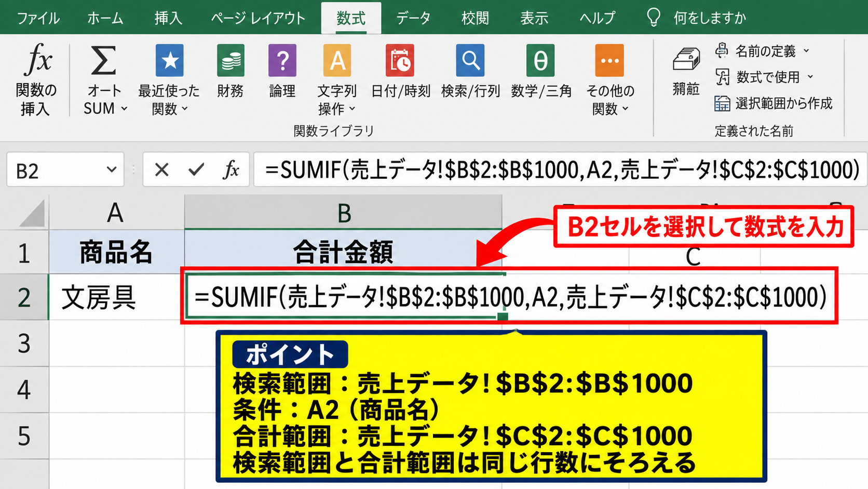Switch to the ページ レイアウト tab
This screenshot has height=489, width=868.
coord(258,18)
